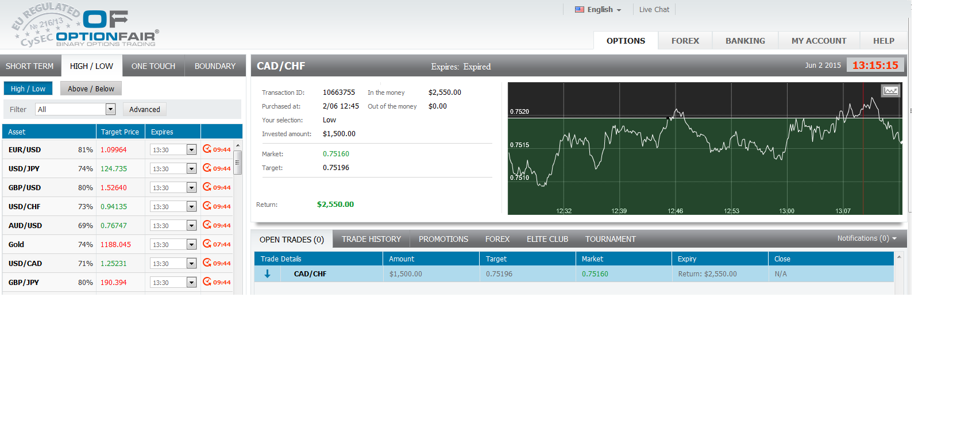Click the chart view icon on graph
Screen dimensions: 980x447
point(890,91)
